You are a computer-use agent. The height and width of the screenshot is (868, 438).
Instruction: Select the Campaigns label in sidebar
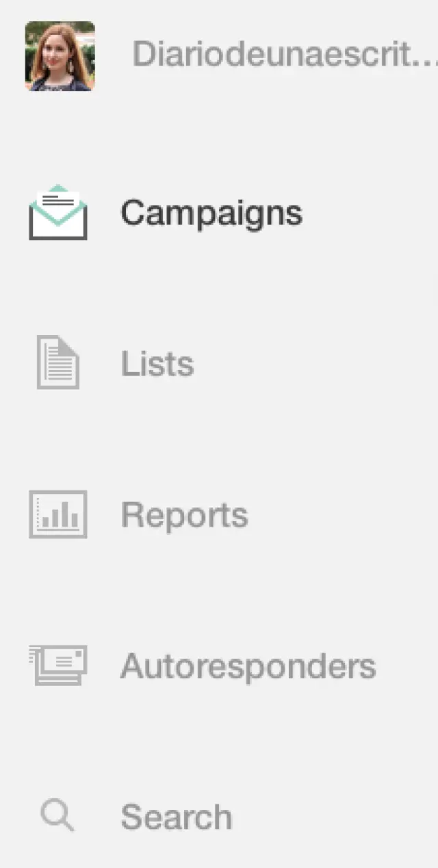coord(211,213)
